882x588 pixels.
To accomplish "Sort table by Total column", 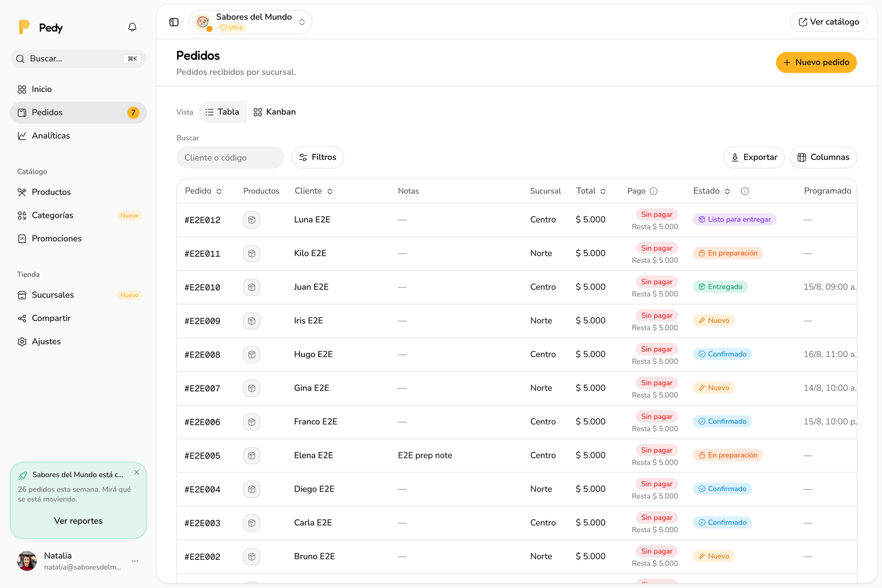I will click(591, 191).
